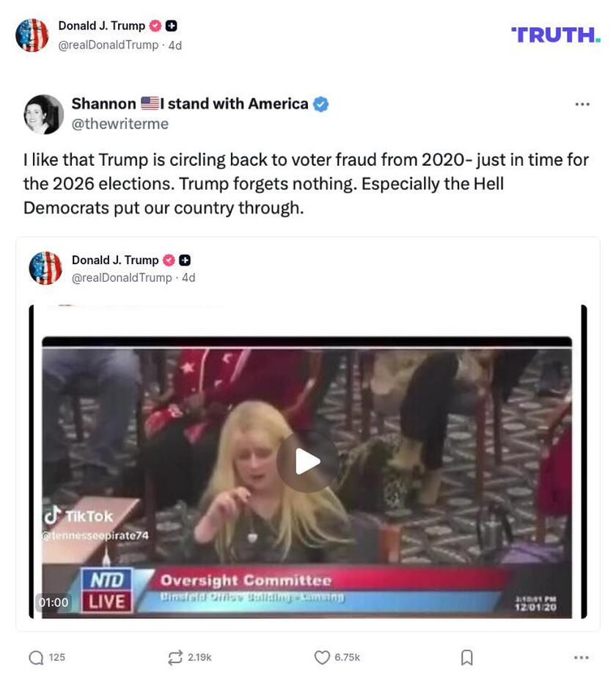Reply to the post with the reply icon
Viewport: 616px width, 685px height.
coord(35,657)
